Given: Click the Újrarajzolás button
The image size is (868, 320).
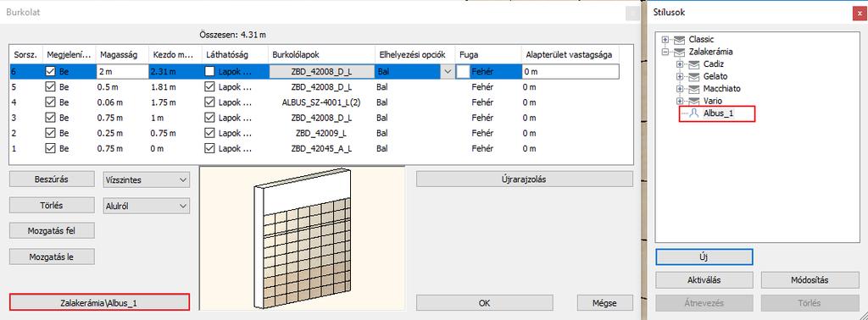Looking at the screenshot, I should [524, 179].
